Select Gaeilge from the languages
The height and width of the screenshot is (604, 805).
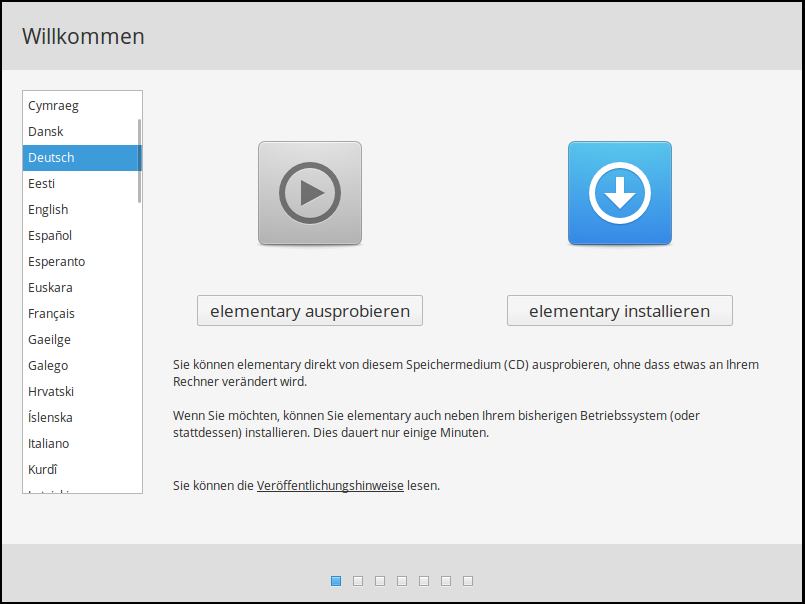(x=49, y=340)
